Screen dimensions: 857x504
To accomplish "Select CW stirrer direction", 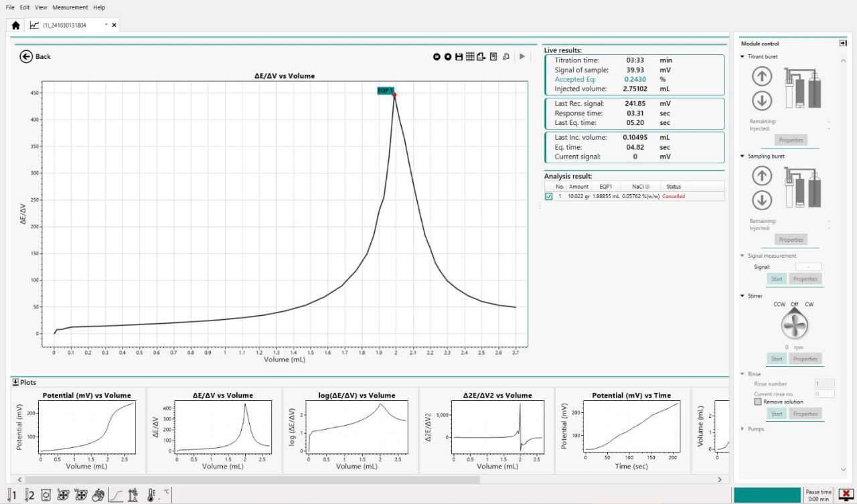I will (x=809, y=305).
